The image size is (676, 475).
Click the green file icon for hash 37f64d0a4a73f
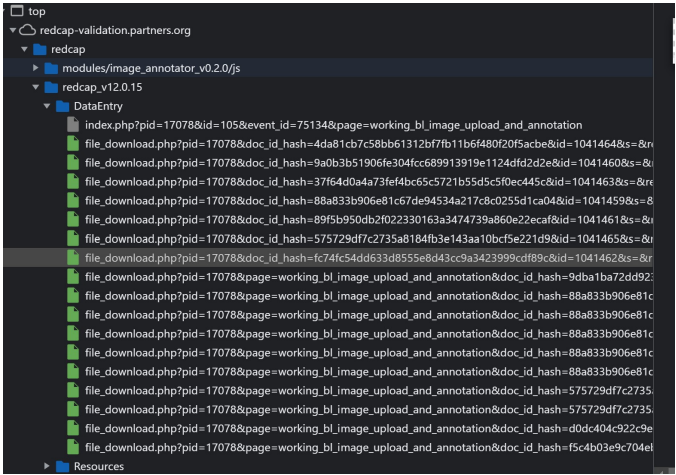(73, 182)
